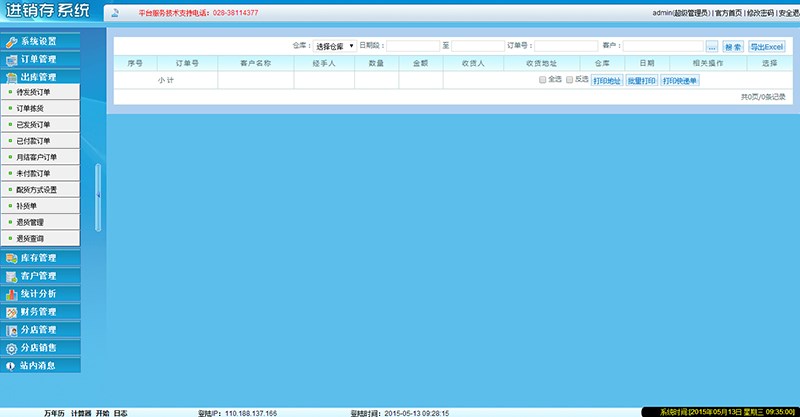The width and height of the screenshot is (800, 417).
Task: Expand the 库存管理 menu section
Action: [40, 258]
